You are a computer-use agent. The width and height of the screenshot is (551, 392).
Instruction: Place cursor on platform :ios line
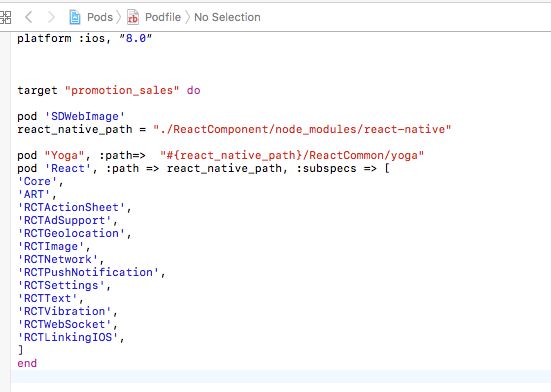tap(84, 38)
